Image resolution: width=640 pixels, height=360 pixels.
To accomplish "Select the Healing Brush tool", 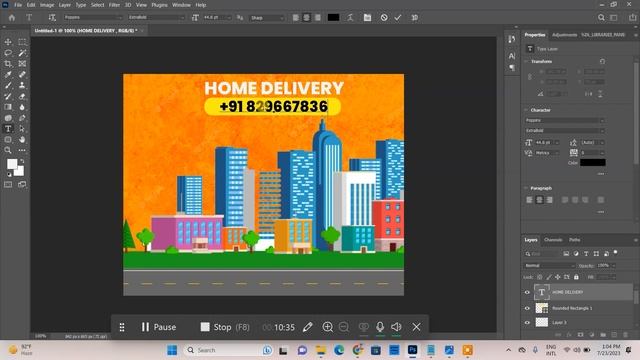I will point(22,75).
